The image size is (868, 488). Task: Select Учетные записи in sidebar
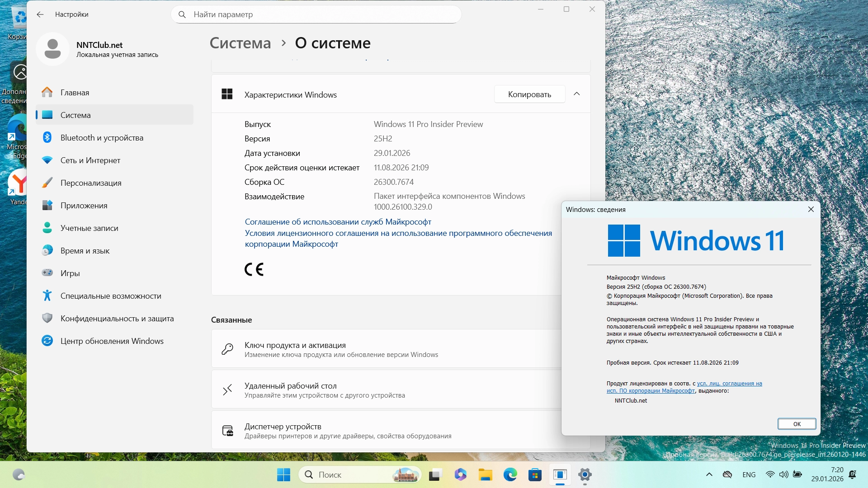tap(89, 228)
